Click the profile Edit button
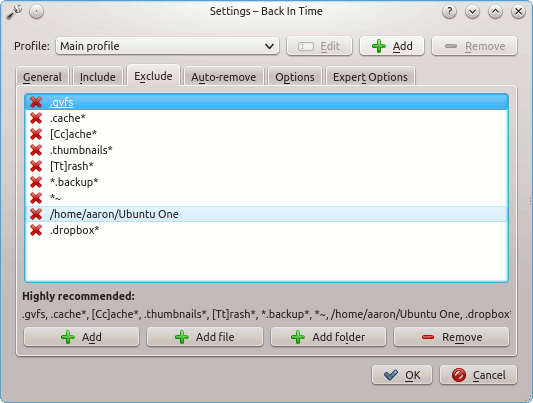 point(320,46)
